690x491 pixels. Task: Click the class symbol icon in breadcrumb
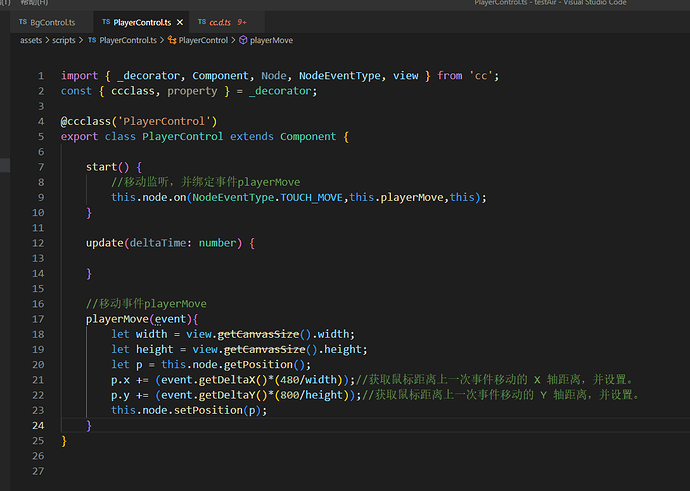point(172,40)
